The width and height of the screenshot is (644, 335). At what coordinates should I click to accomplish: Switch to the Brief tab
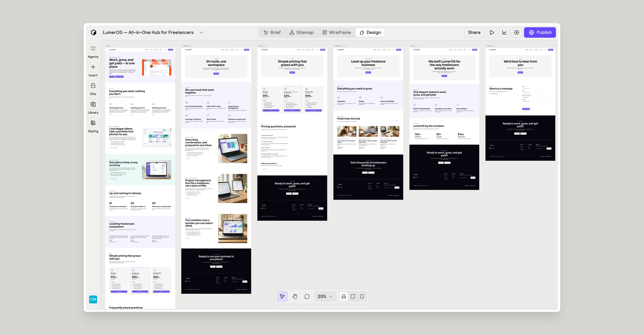pos(272,32)
